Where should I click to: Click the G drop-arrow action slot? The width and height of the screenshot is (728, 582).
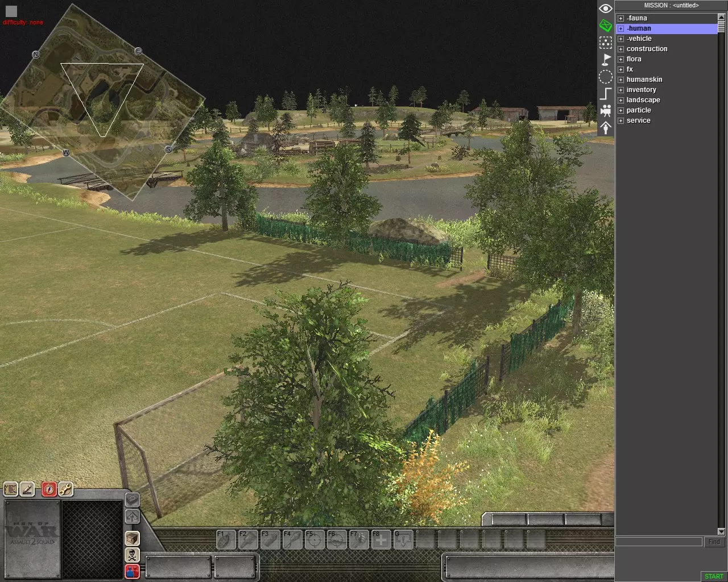pos(403,539)
